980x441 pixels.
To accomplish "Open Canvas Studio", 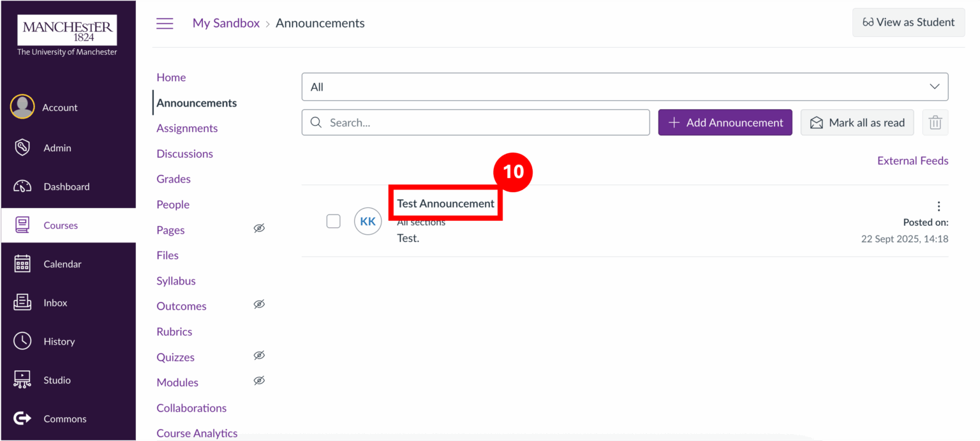I will (56, 380).
